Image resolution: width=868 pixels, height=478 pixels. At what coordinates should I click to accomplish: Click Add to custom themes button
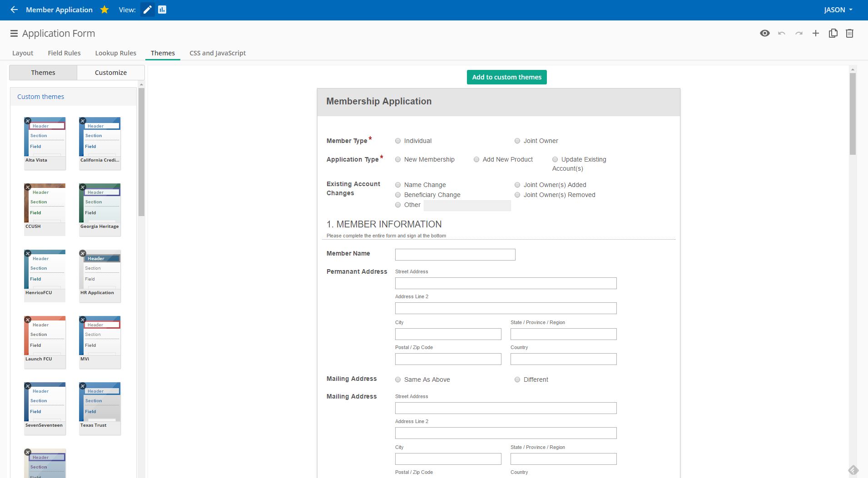tap(506, 77)
